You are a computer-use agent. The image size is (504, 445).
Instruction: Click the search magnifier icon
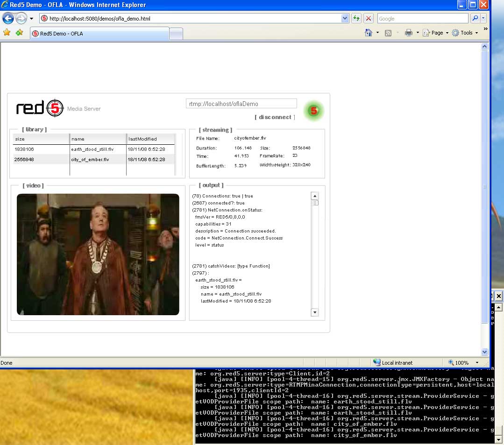(x=475, y=18)
